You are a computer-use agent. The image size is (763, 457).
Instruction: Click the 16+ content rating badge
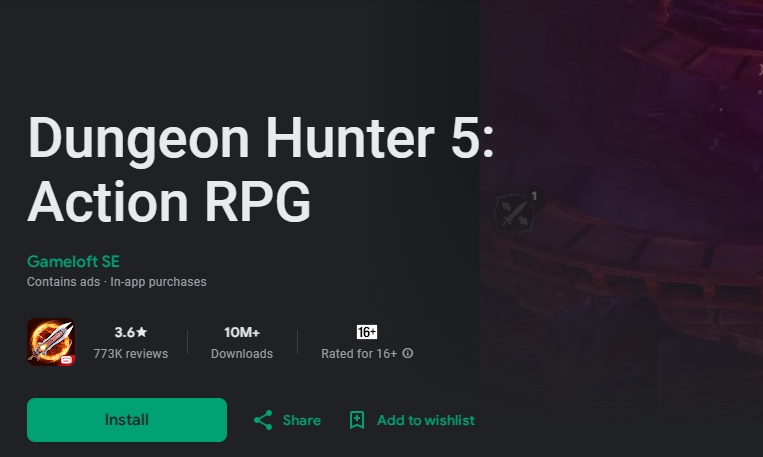click(x=367, y=332)
